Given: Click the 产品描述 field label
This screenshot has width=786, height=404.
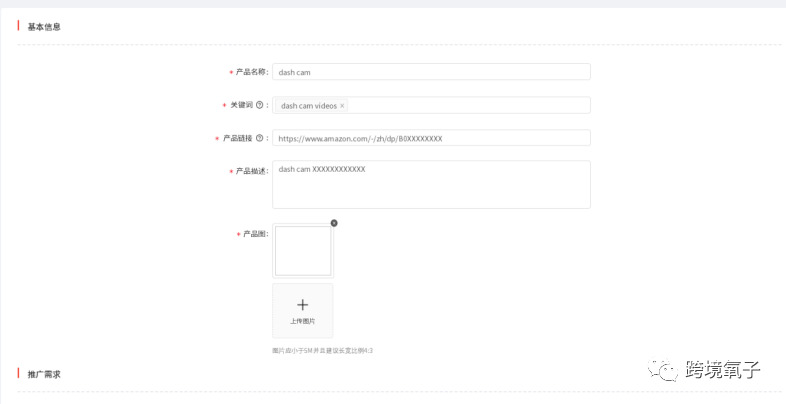Looking at the screenshot, I should click(x=252, y=171).
